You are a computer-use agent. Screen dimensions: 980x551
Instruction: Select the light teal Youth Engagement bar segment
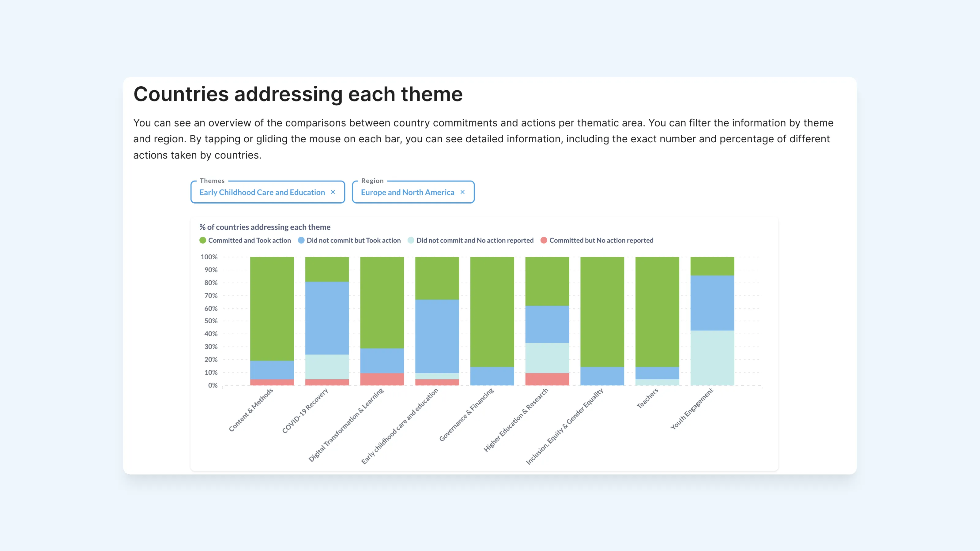[x=712, y=358]
